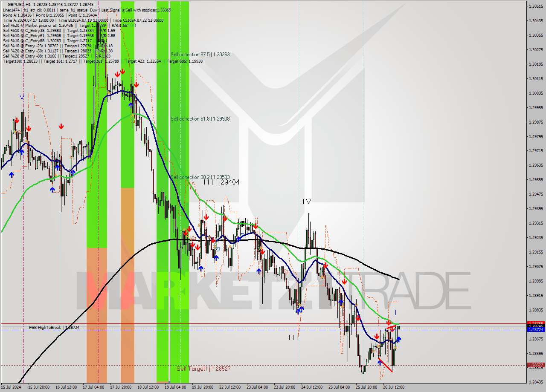Click the Time A:2024.07.17 13:00:00 line
Viewport: 546px width, 392px height.
83,20
